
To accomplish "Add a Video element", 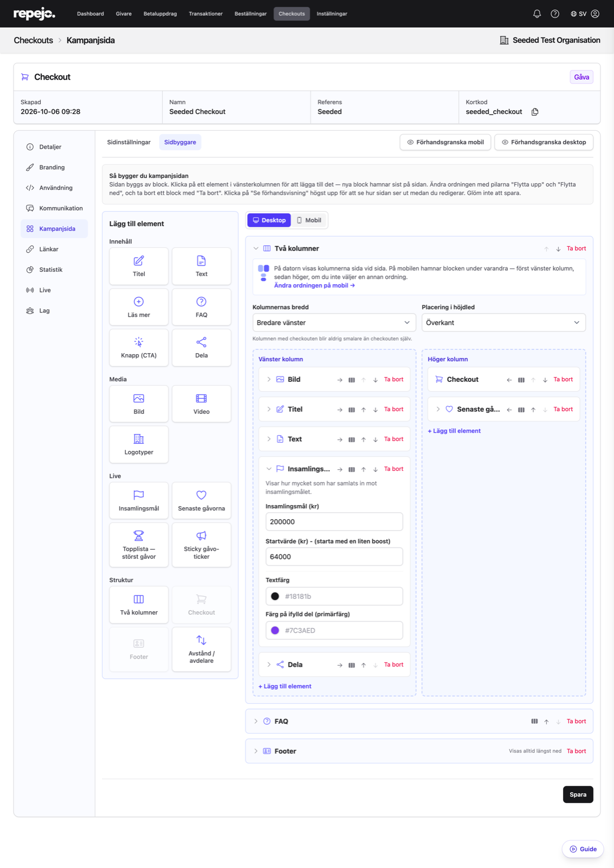I will (x=201, y=404).
